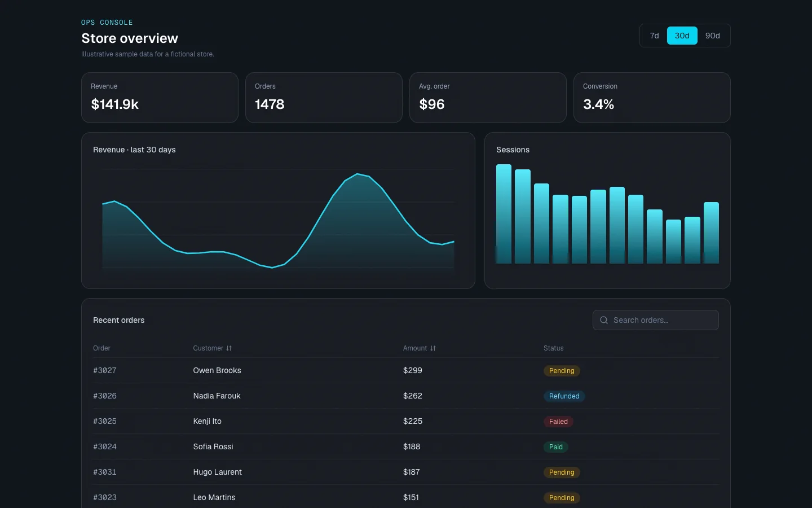Screen dimensions: 812x508
Task: Sort by the Amount column sort icon
Action: point(433,348)
